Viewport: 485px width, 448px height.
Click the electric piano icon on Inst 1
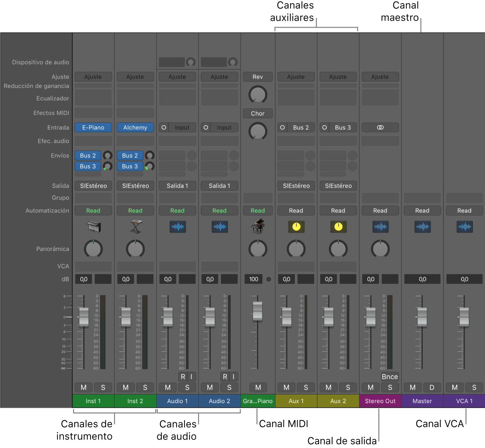tap(94, 226)
